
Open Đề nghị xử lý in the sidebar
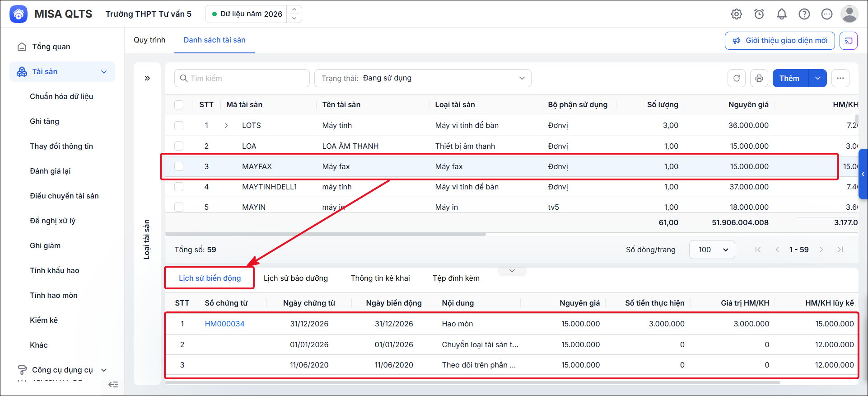click(53, 221)
